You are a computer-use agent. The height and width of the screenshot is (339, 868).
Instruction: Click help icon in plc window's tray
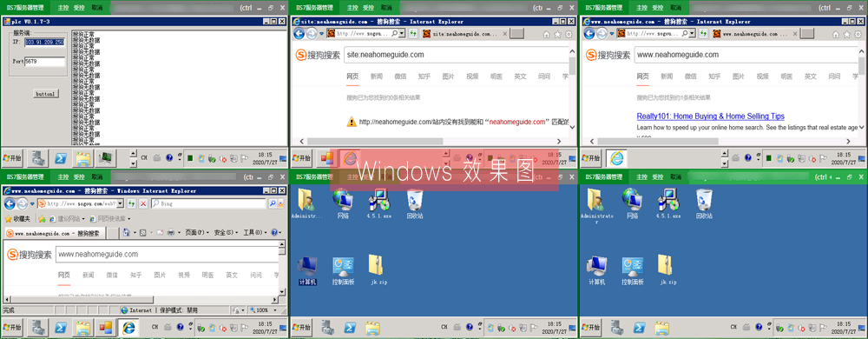pyautogui.click(x=169, y=158)
